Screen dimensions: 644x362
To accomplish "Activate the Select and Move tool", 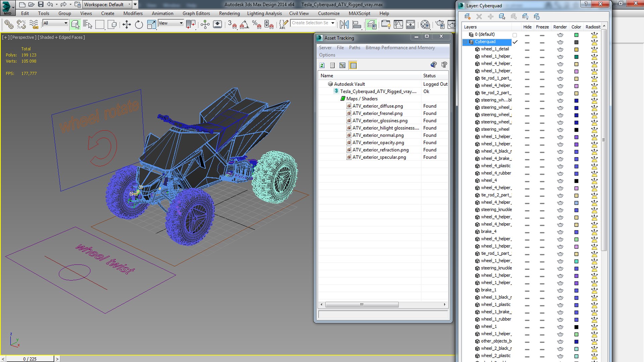I will pyautogui.click(x=126, y=24).
